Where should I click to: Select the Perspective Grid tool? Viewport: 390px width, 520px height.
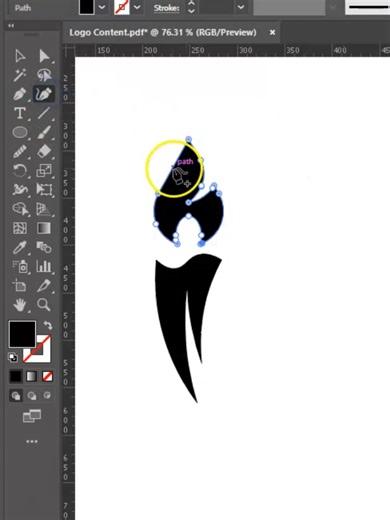click(44, 209)
